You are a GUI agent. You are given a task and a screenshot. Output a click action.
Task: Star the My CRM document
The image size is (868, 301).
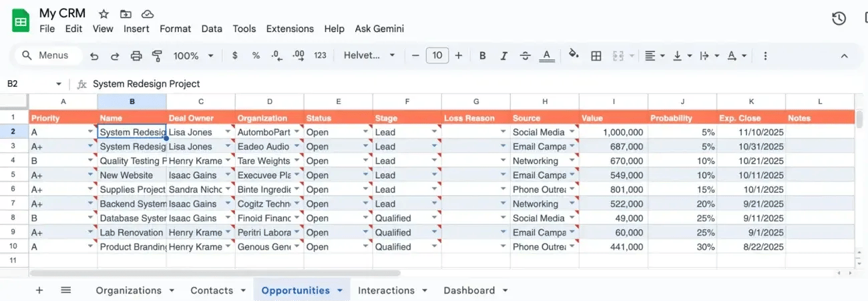[x=103, y=14]
